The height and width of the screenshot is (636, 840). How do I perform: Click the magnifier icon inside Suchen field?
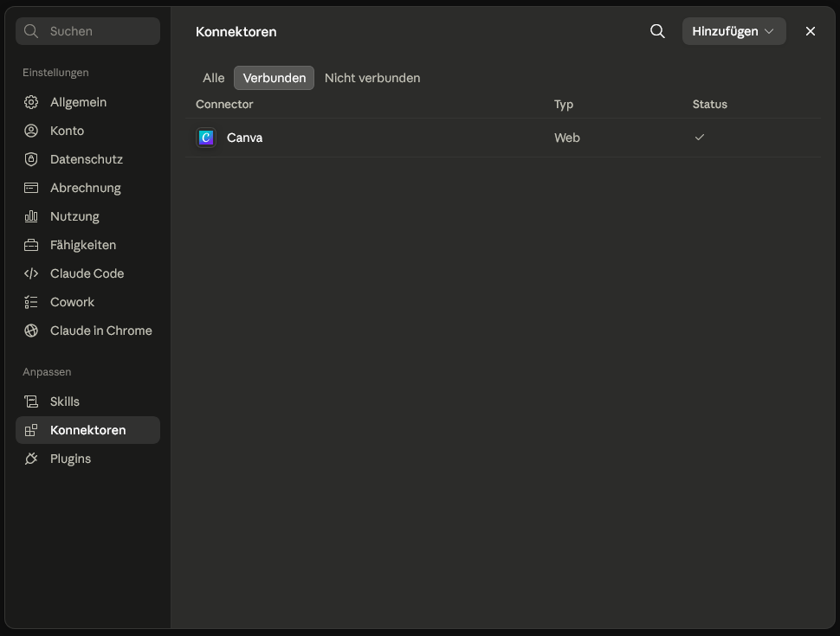[x=31, y=31]
